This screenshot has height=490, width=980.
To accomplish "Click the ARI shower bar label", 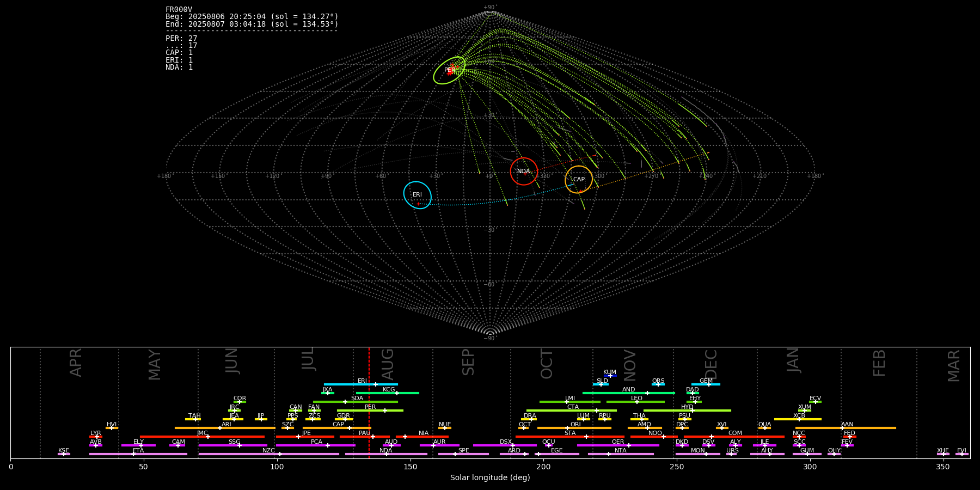I will 226,425.
